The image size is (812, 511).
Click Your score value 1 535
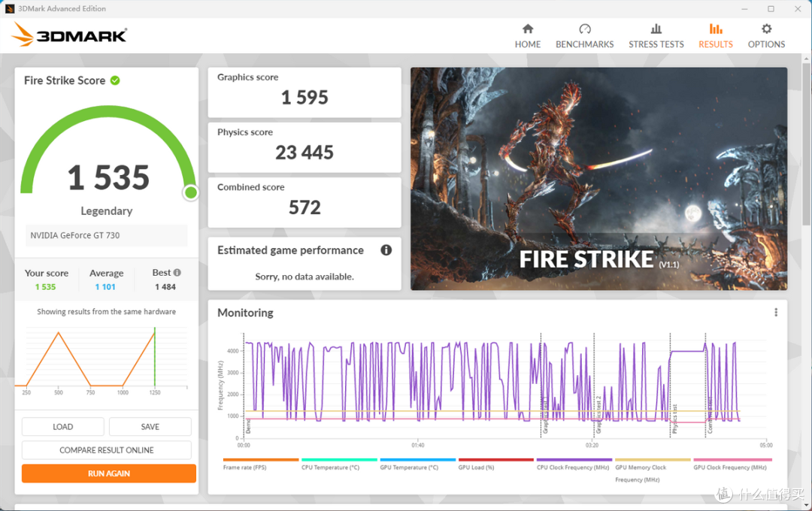coord(46,287)
